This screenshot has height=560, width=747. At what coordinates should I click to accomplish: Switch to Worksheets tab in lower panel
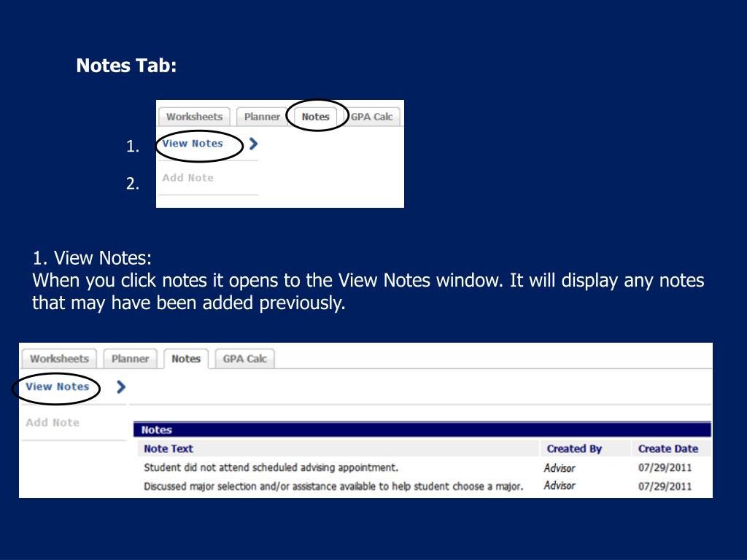point(60,359)
